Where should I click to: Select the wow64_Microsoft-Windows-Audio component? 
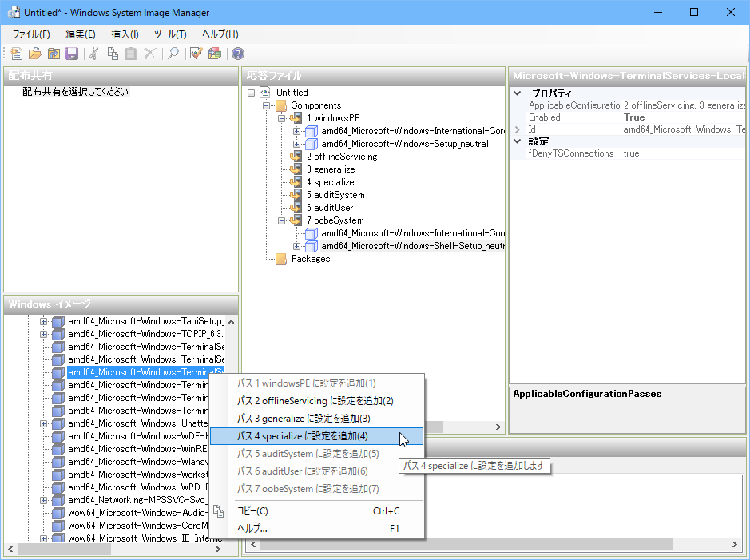pos(137,513)
